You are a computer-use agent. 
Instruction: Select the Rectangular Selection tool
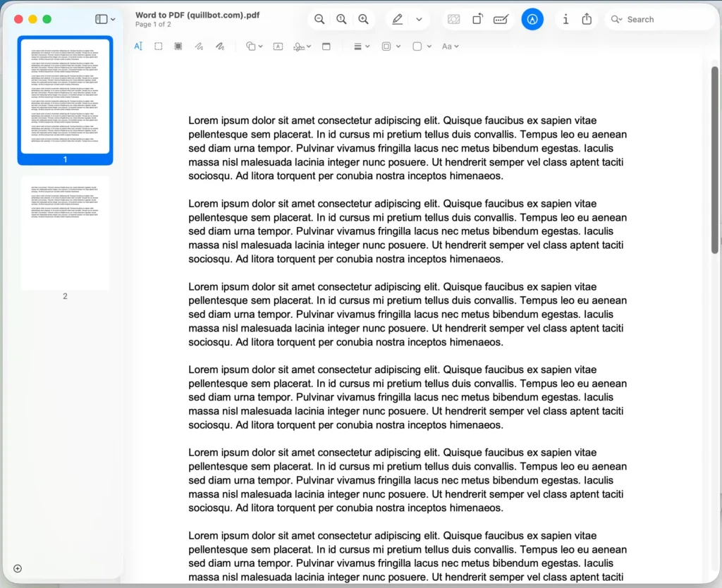coord(159,46)
